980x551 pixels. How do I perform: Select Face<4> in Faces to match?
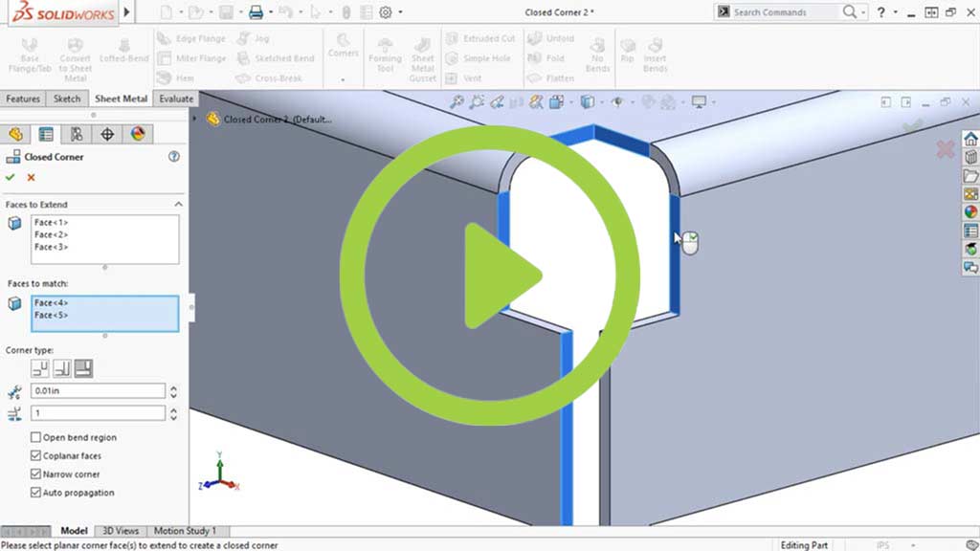[52, 303]
